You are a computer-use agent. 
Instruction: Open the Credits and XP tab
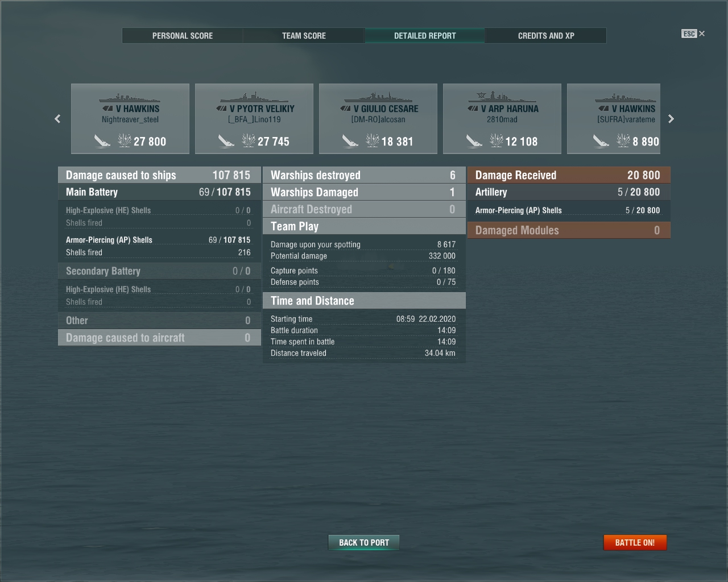coord(546,36)
